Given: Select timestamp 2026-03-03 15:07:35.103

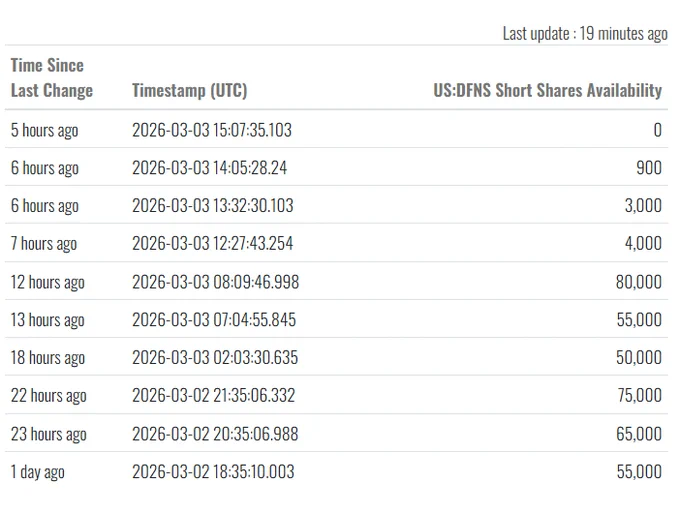Looking at the screenshot, I should coord(212,130).
